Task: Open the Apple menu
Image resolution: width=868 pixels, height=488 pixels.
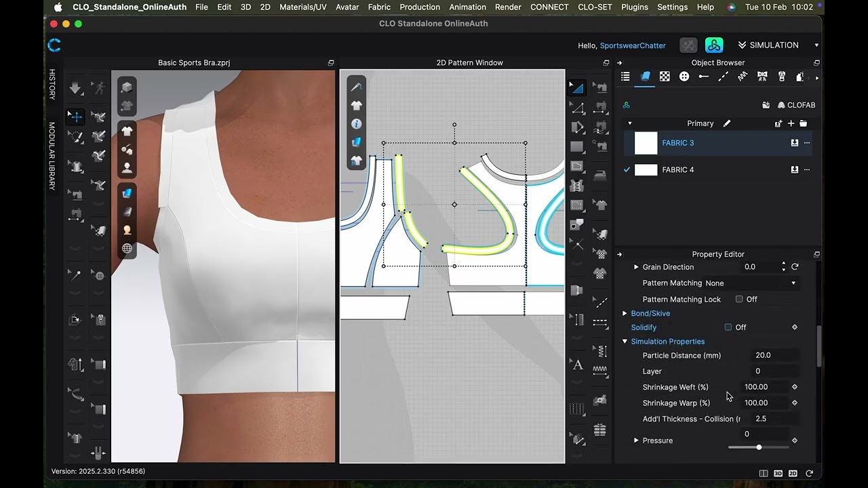Action: [58, 7]
